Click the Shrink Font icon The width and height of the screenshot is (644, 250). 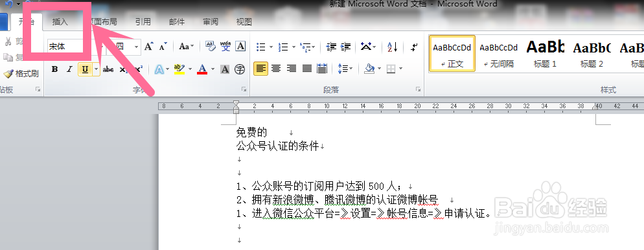click(x=163, y=47)
